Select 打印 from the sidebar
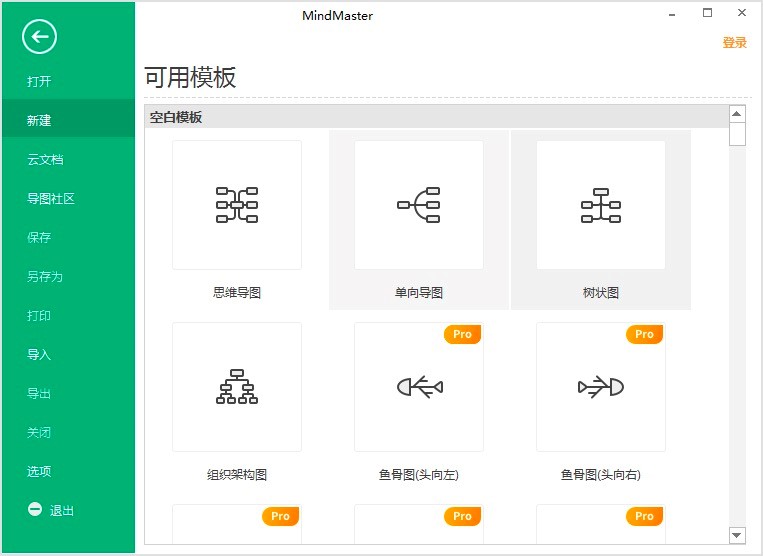This screenshot has width=763, height=556. coord(39,315)
